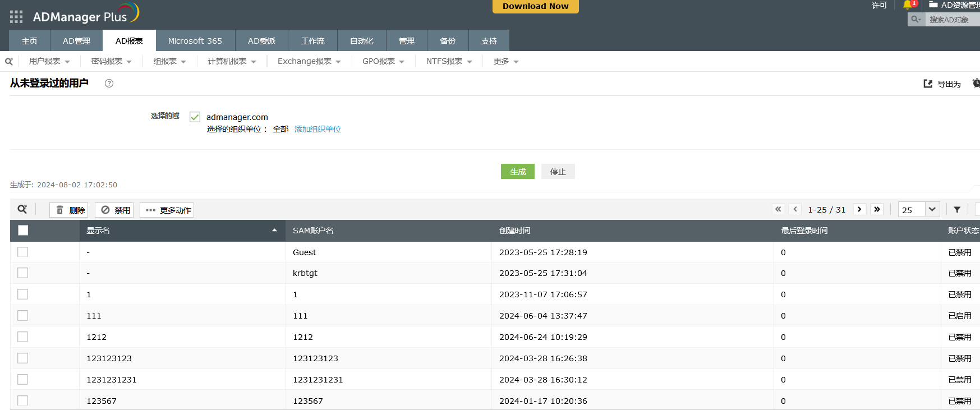Open the column filter funnel icon
Screen dimensions: 980x410
point(957,210)
